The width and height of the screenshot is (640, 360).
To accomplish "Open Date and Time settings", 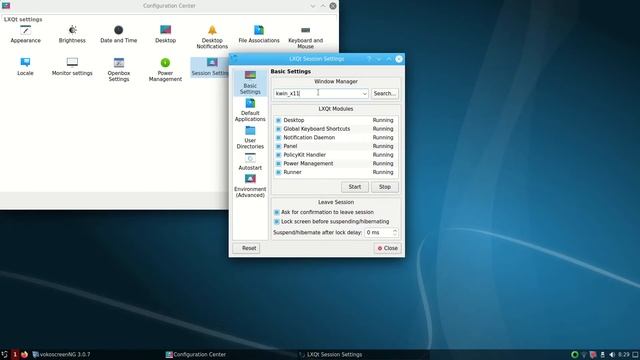I will tap(118, 34).
